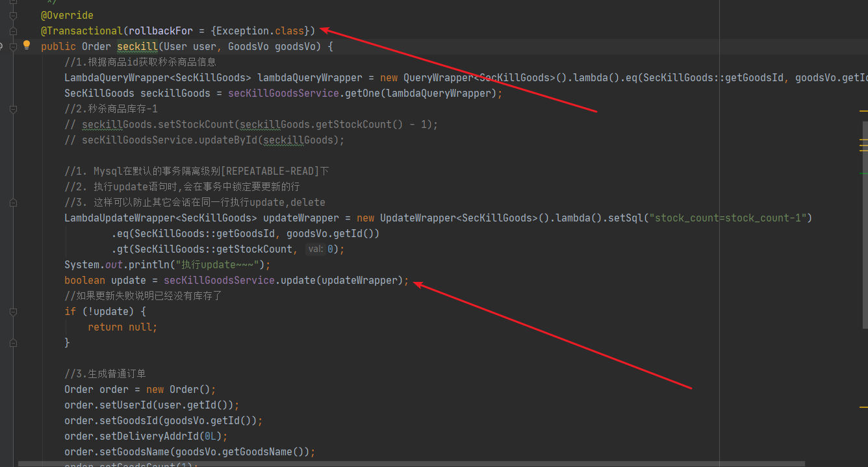This screenshot has width=868, height=467.
Task: Click fold end marker at the if block's closing brace
Action: point(14,343)
